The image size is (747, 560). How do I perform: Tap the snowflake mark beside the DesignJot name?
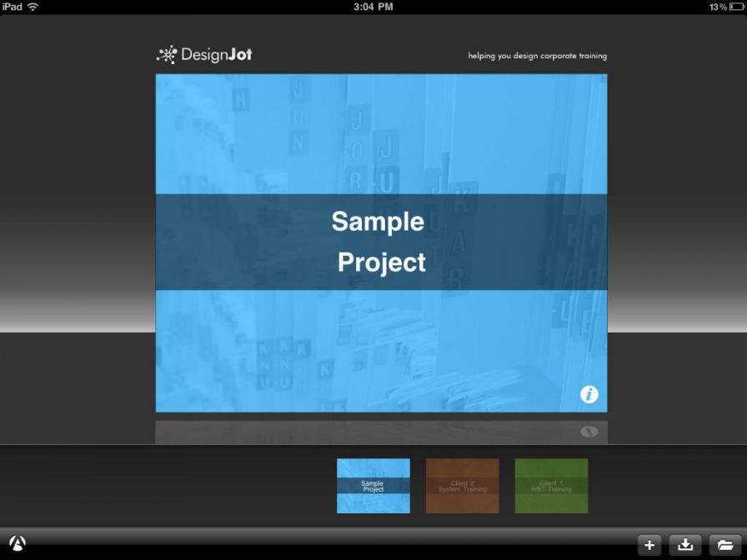167,53
